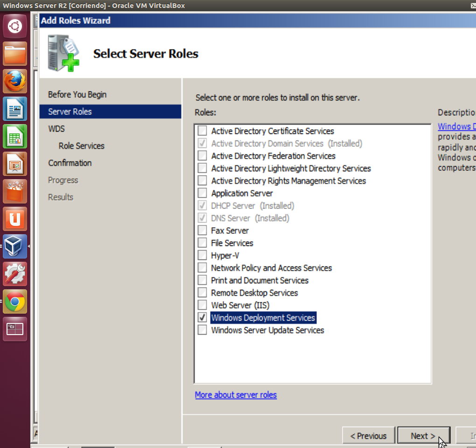Check Network Policy and Access Services checkbox

[202, 268]
